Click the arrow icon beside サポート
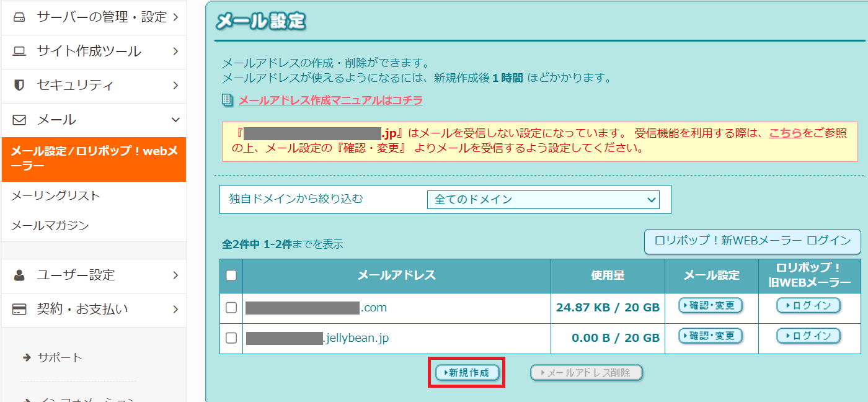The width and height of the screenshot is (868, 402). click(27, 357)
